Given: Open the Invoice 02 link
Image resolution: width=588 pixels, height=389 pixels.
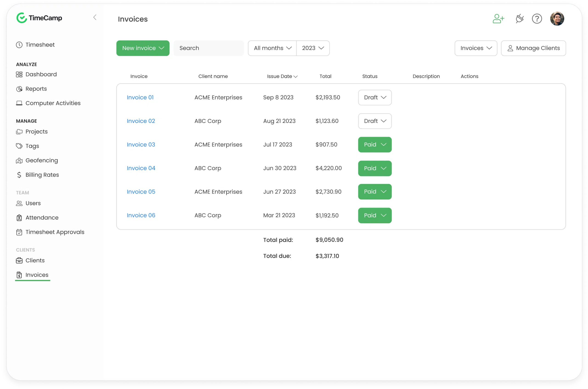Looking at the screenshot, I should [141, 121].
